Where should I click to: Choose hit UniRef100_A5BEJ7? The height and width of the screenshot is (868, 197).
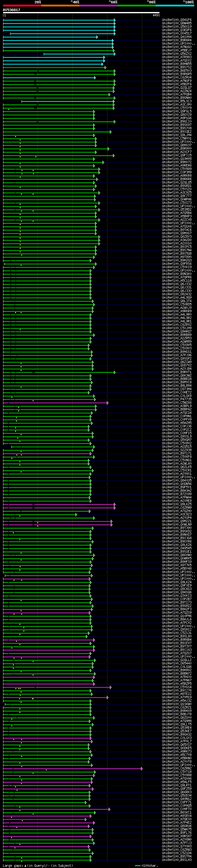[177, 50]
